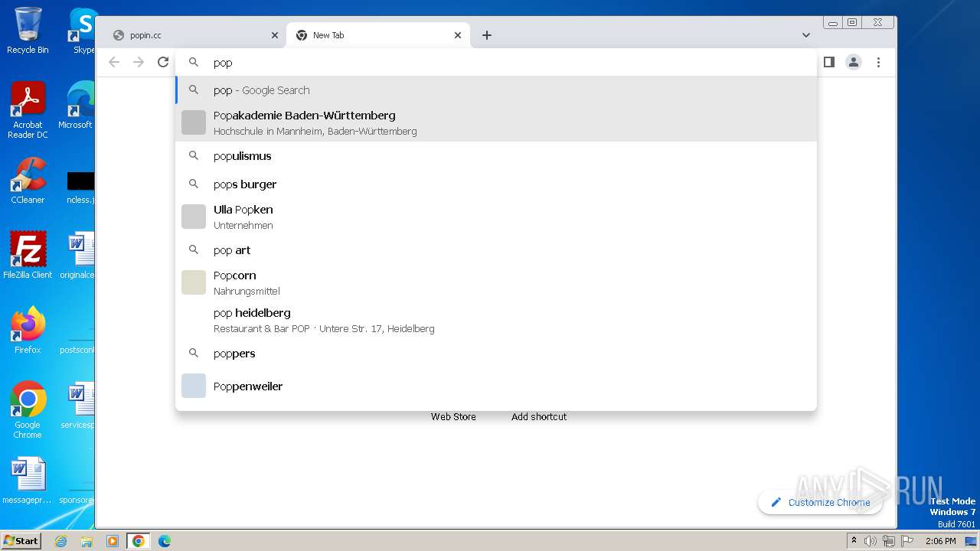Viewport: 980px width, 551px height.
Task: Open the Google Chrome desktop icon
Action: pyautogui.click(x=28, y=410)
